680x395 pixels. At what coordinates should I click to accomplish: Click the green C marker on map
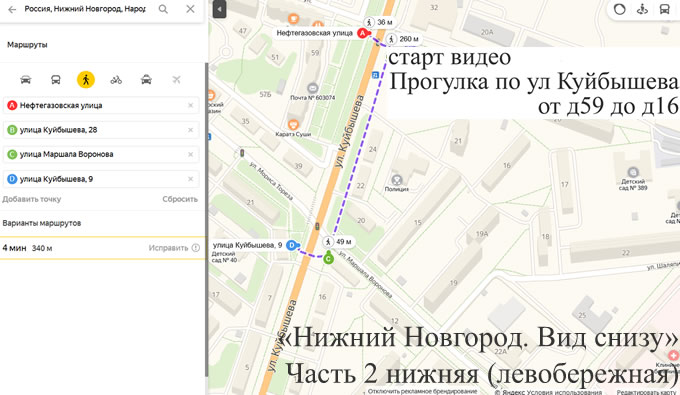click(x=329, y=259)
